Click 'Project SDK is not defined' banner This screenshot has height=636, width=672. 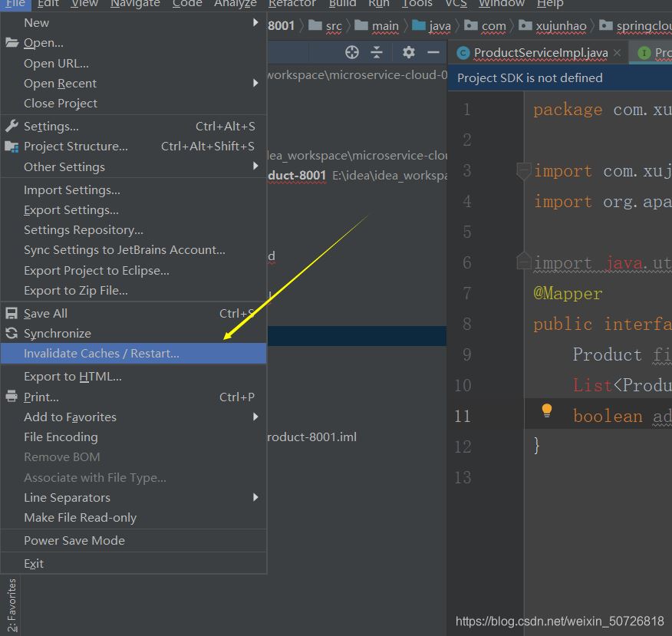point(560,78)
